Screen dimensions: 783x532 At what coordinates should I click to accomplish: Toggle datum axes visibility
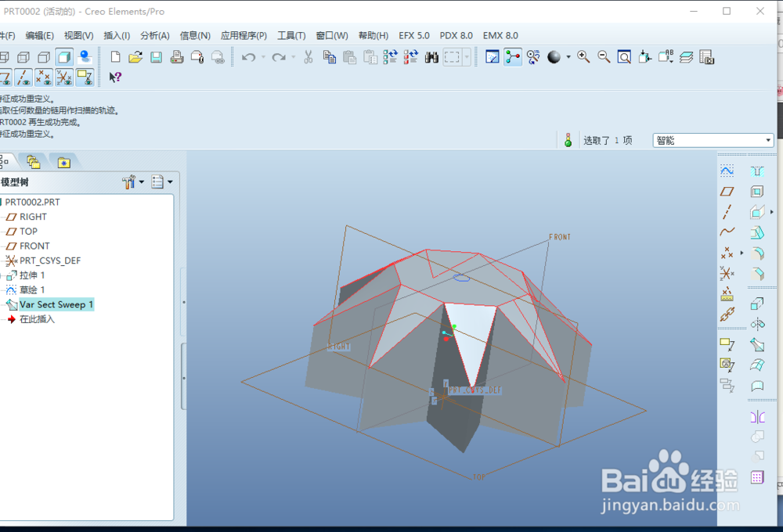(23, 77)
